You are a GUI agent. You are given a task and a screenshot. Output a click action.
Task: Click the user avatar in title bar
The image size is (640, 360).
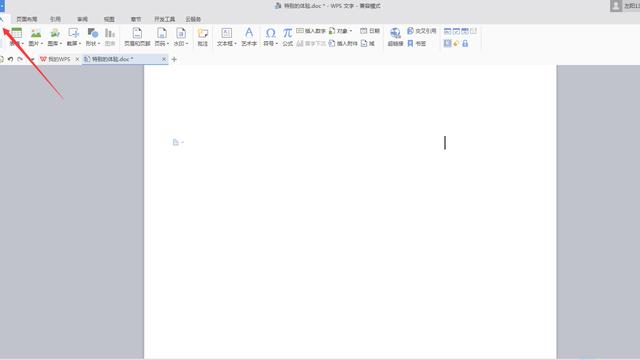tap(616, 6)
